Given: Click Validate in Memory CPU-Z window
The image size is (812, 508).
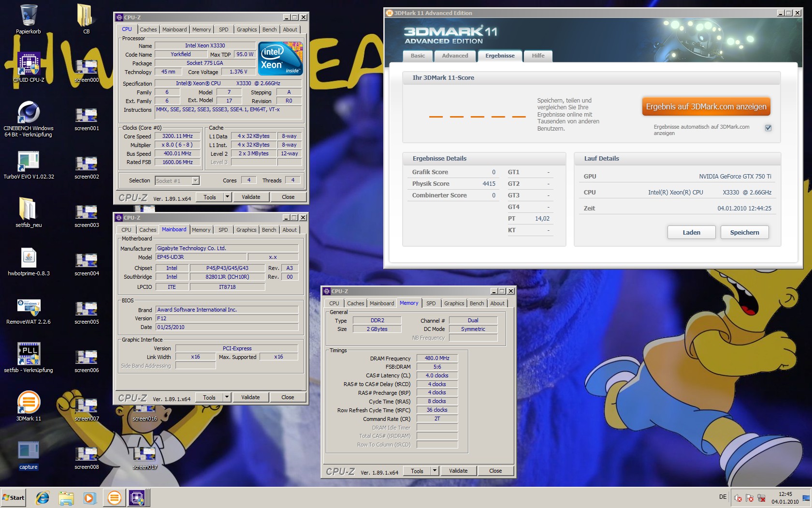Looking at the screenshot, I should tap(458, 471).
